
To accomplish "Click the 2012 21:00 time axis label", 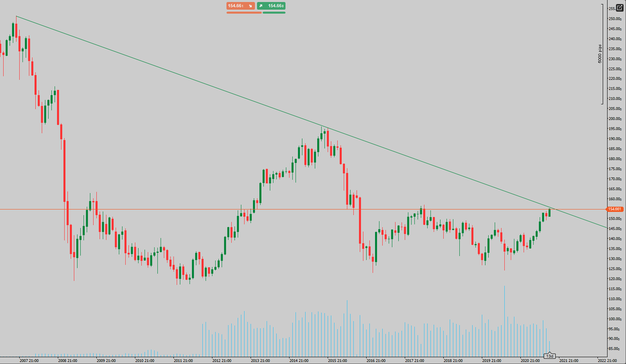I will click(x=222, y=360).
